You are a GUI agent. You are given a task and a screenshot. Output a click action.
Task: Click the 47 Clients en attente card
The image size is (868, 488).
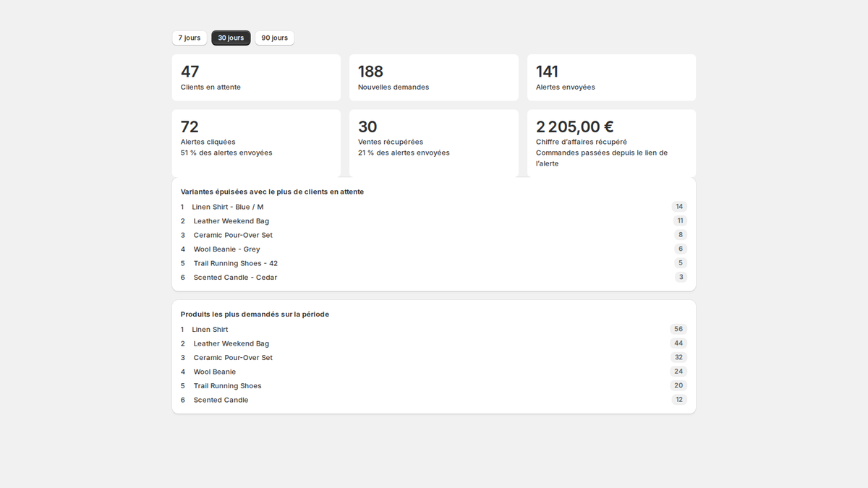tap(256, 77)
